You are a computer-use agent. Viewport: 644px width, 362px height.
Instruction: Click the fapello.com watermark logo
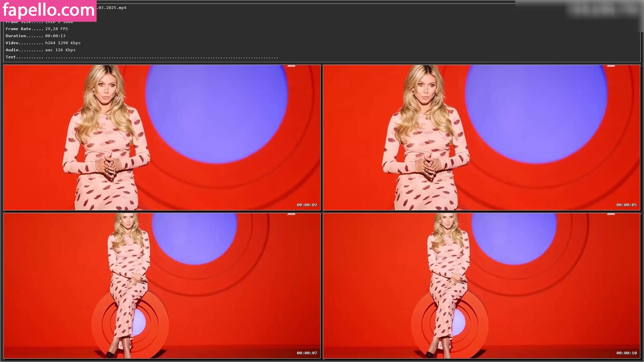pos(48,11)
